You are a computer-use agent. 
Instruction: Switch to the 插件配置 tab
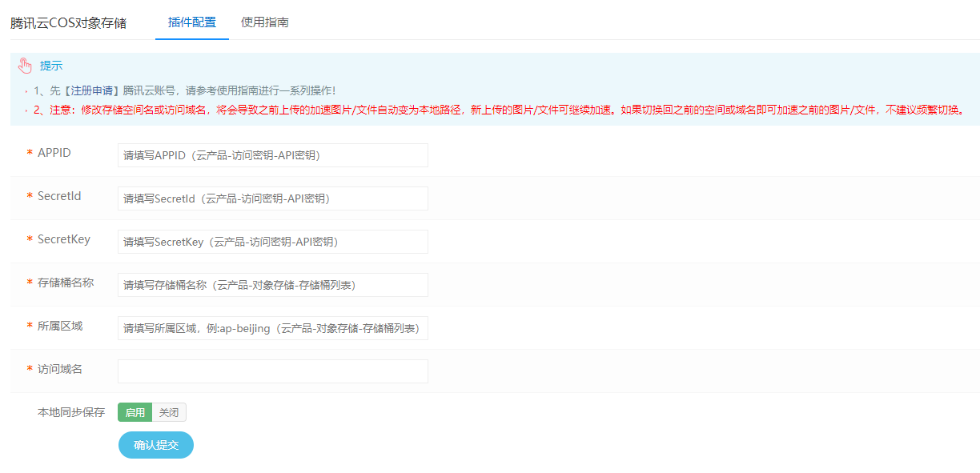[192, 22]
